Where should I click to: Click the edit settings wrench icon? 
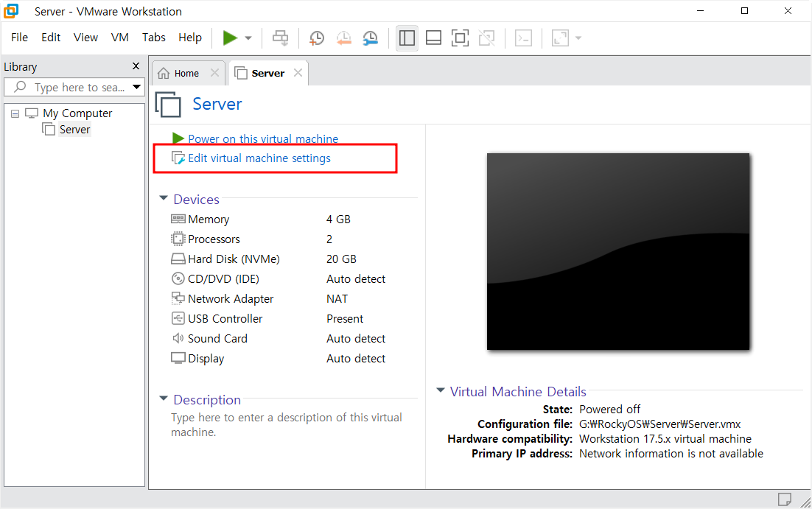pyautogui.click(x=178, y=158)
